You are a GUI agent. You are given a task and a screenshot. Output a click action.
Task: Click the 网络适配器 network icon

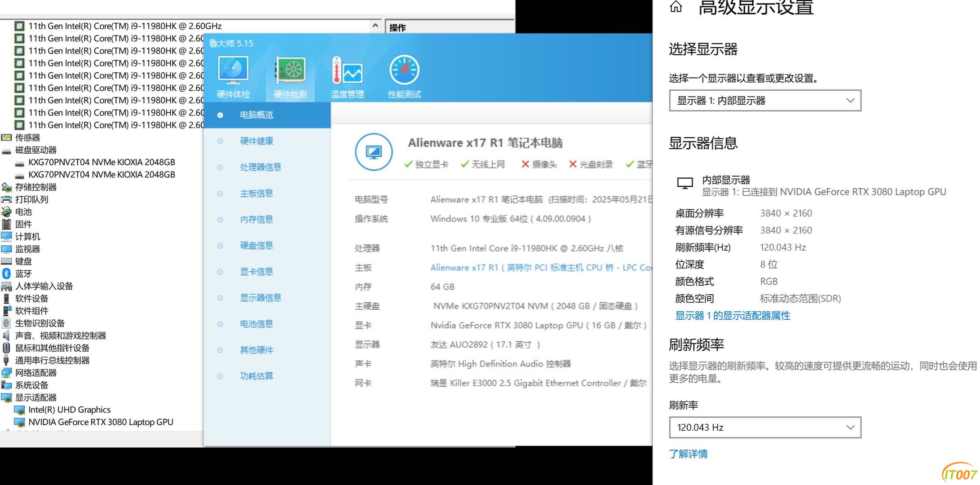click(x=6, y=373)
